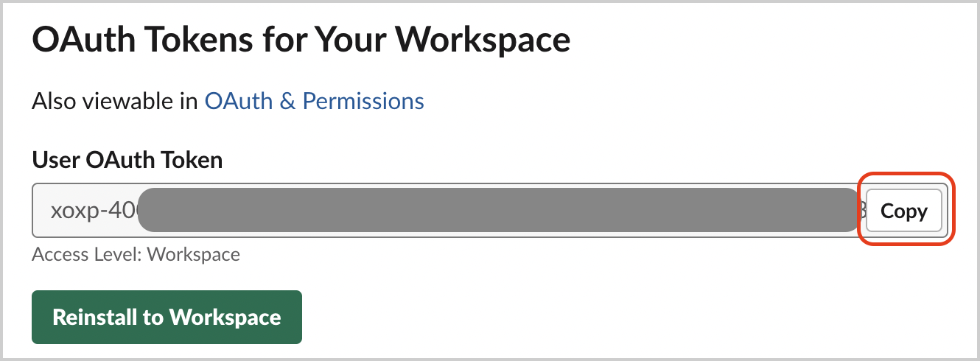Click the Also viewable in text
The height and width of the screenshot is (361, 980).
tap(115, 101)
